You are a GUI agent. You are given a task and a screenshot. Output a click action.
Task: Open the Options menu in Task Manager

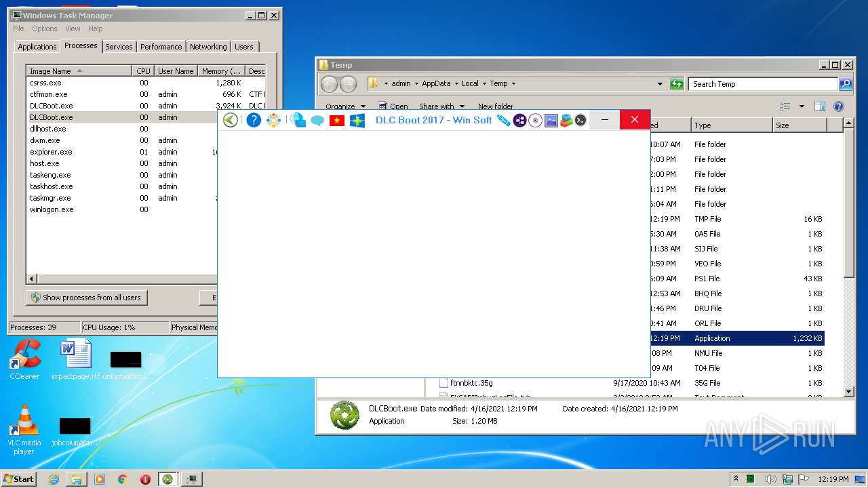pyautogui.click(x=45, y=28)
